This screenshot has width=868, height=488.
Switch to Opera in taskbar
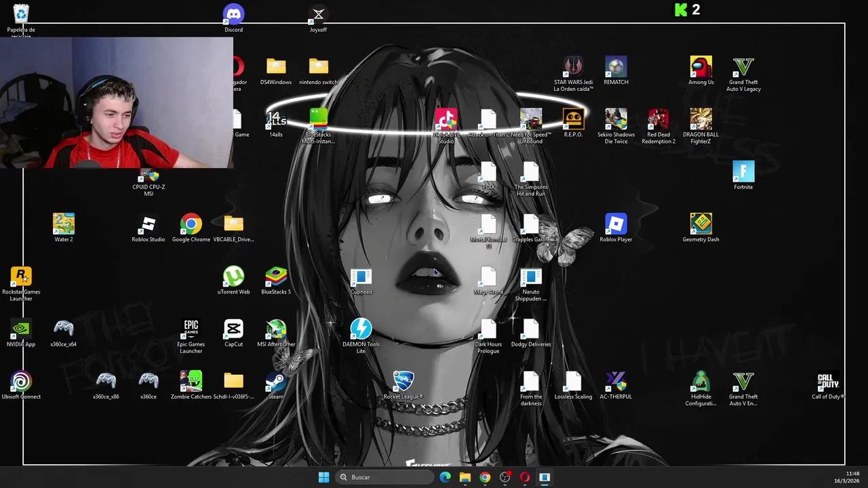524,477
